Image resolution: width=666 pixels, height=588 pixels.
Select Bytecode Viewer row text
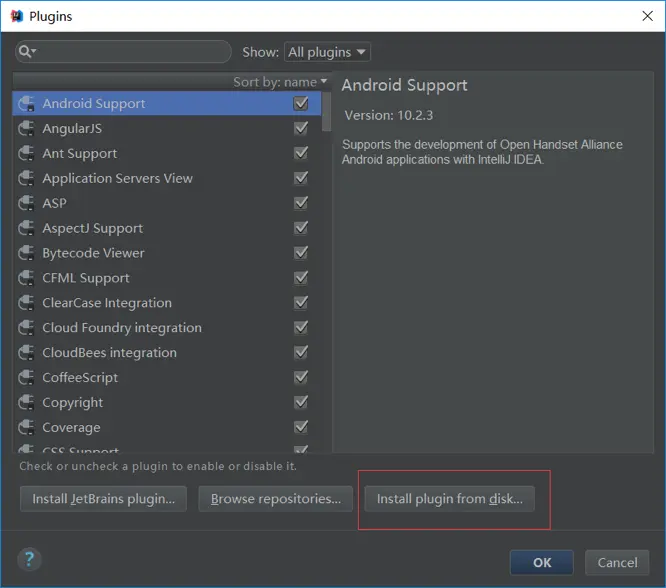[x=93, y=253]
